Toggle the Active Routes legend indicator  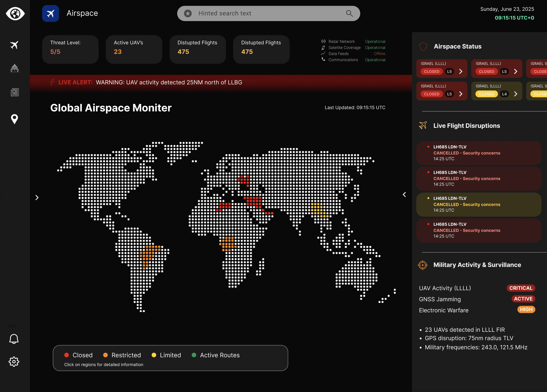[x=194, y=355]
